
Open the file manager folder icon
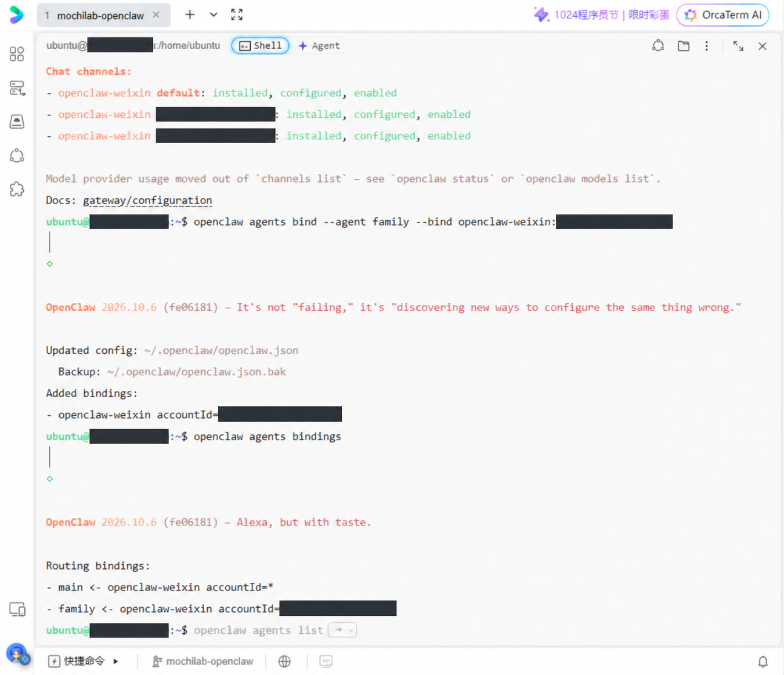(x=684, y=46)
